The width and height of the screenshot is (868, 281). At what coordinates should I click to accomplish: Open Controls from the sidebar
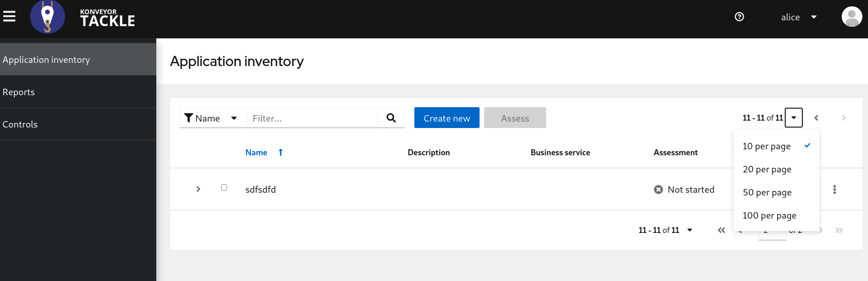[x=20, y=124]
